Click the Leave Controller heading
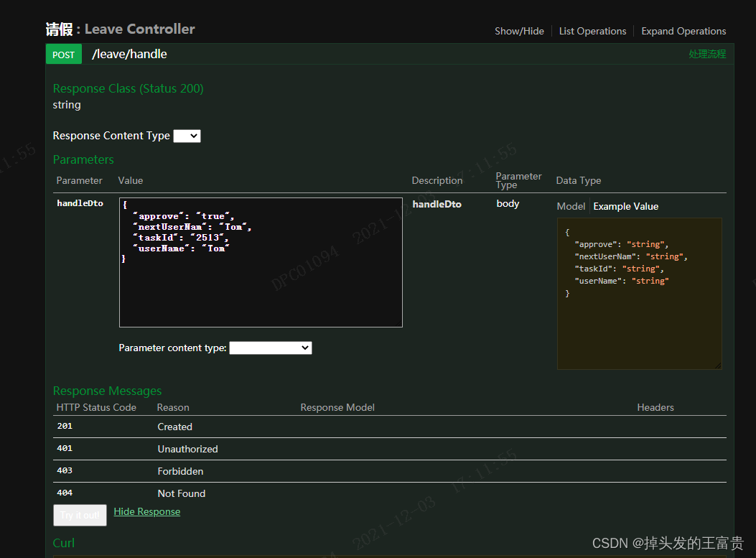 point(140,29)
